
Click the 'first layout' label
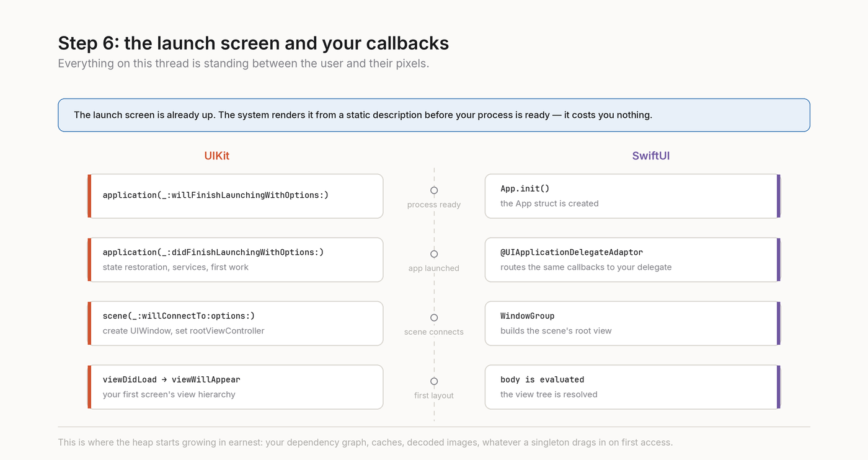point(434,396)
